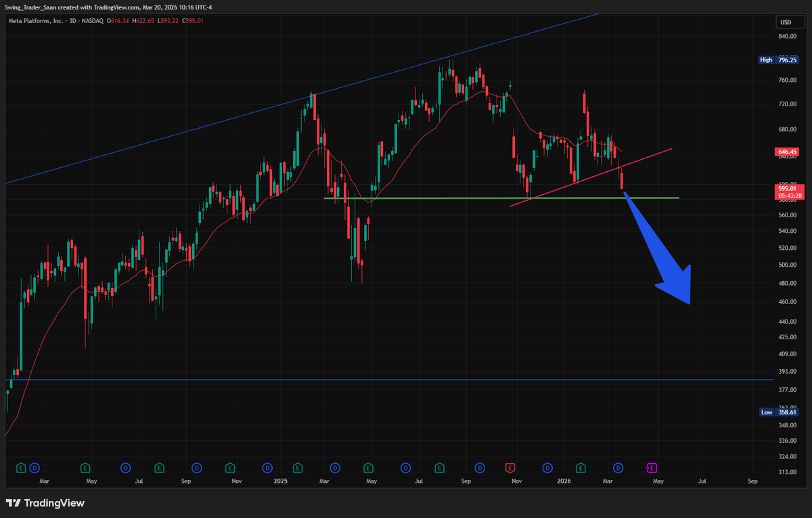Click the dividend marker near Sep 2024
Viewport: 812px width, 518px height.
197,467
